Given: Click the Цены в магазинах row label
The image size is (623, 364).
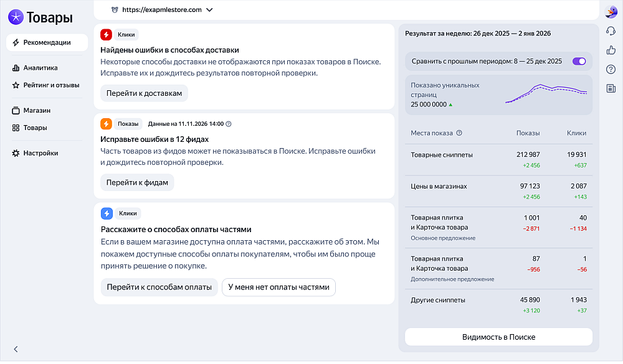Looking at the screenshot, I should click(x=439, y=186).
